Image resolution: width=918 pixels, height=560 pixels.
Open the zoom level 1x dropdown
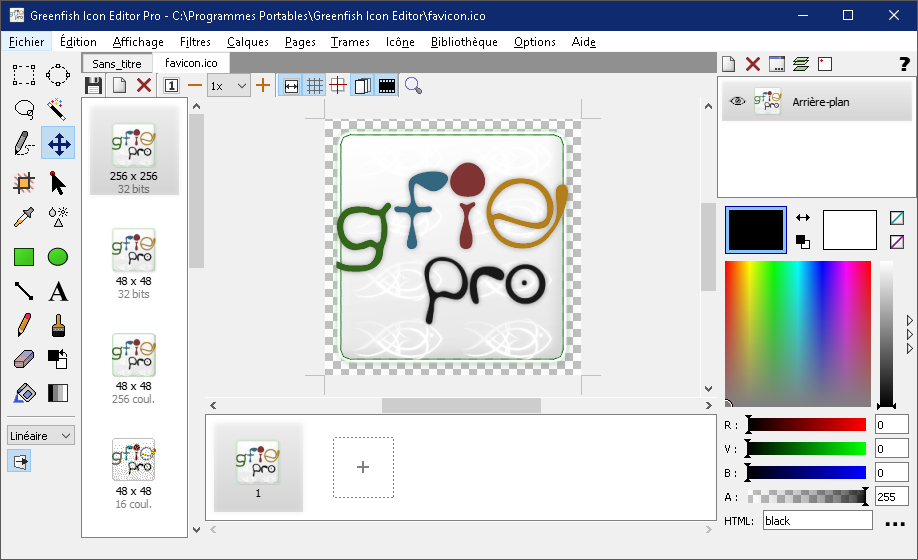pos(230,86)
